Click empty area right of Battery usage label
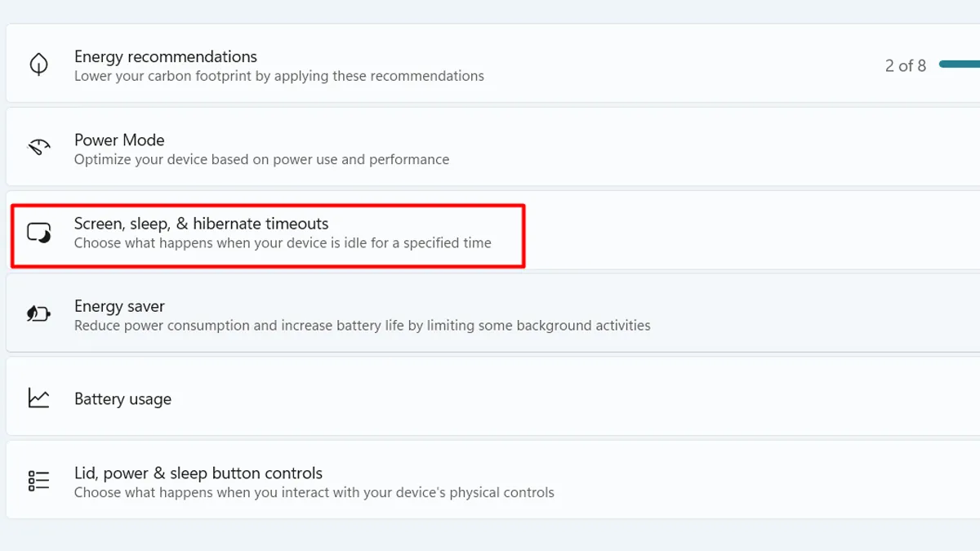 [x=572, y=399]
